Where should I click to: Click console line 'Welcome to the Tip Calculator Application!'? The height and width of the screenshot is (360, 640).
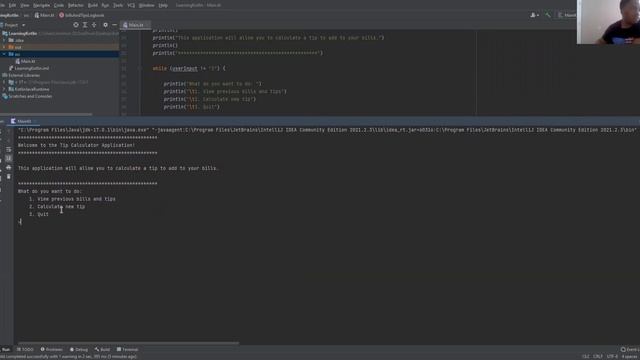76,145
